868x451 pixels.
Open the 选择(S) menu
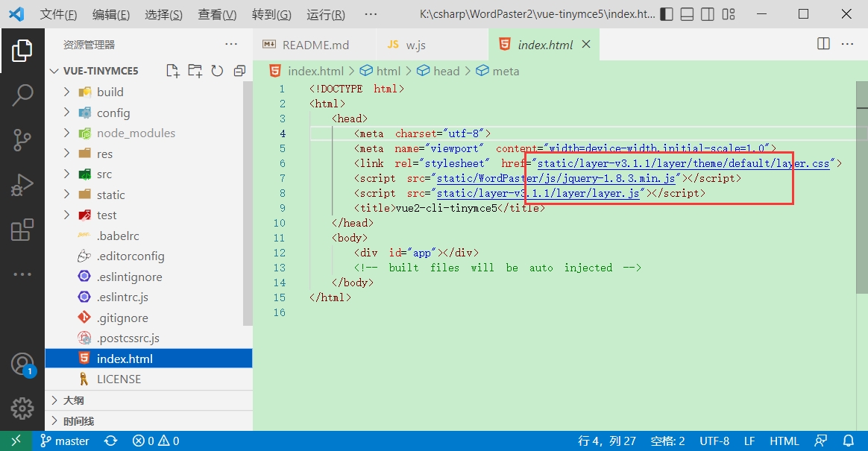[163, 15]
